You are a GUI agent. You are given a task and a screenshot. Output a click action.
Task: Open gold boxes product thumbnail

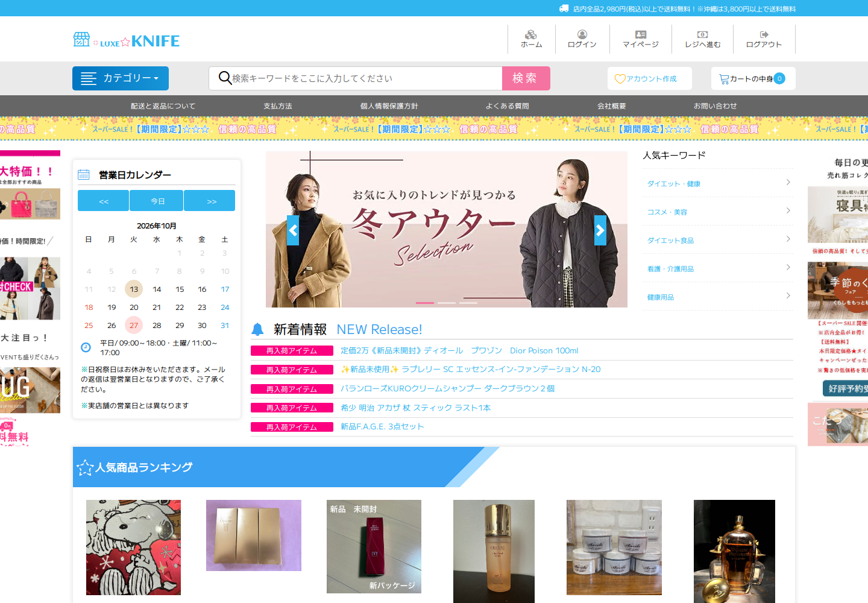[x=254, y=535]
